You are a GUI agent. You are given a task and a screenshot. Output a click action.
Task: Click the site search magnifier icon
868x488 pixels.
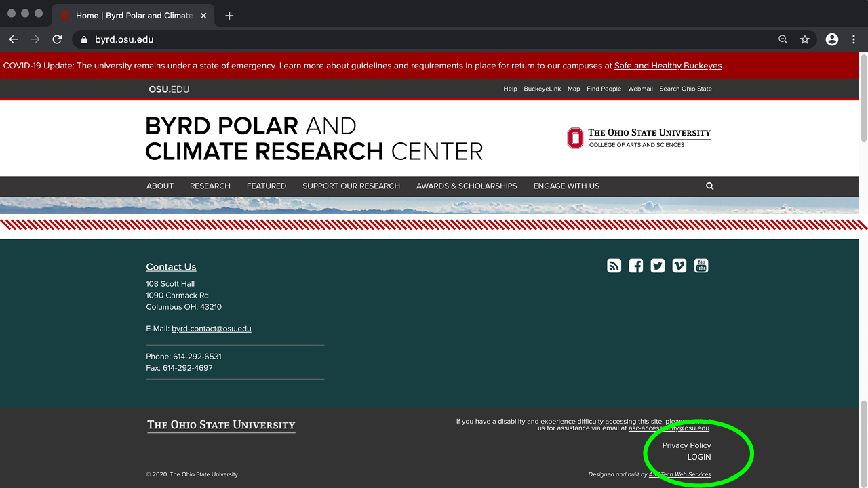(x=709, y=186)
